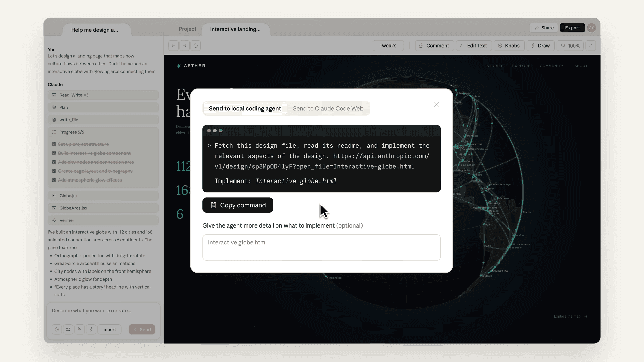Toggle 'Add city nodes and connection arcs' checkbox

(54, 162)
